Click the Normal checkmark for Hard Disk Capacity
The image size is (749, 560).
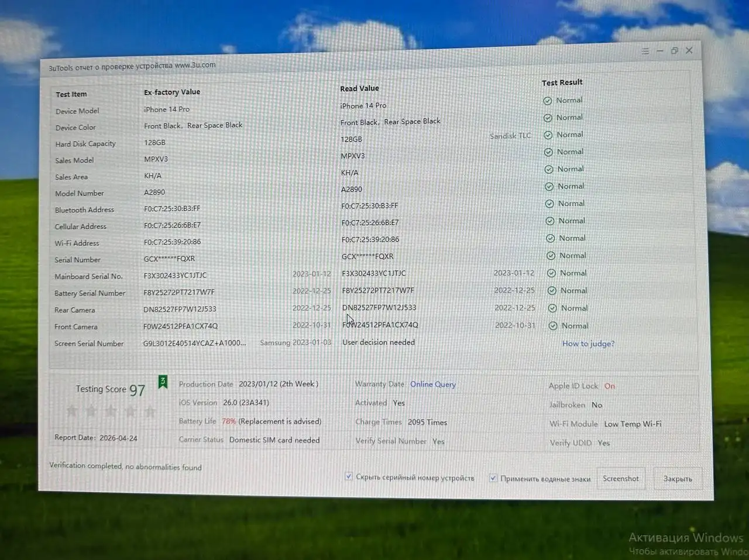(x=548, y=135)
